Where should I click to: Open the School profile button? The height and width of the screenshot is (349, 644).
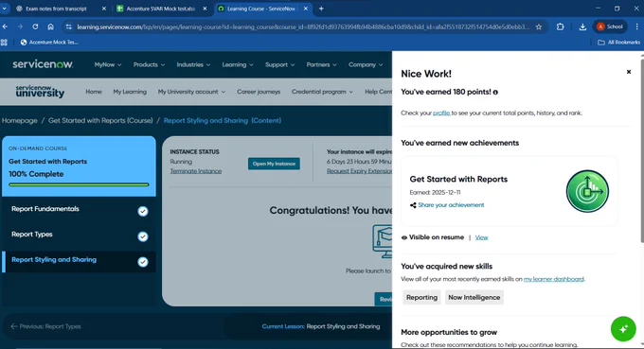click(x=610, y=26)
